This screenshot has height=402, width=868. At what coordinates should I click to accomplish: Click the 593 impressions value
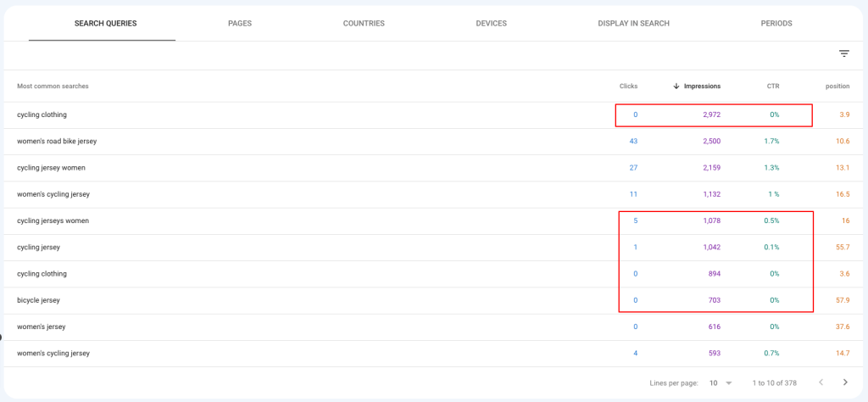(715, 354)
